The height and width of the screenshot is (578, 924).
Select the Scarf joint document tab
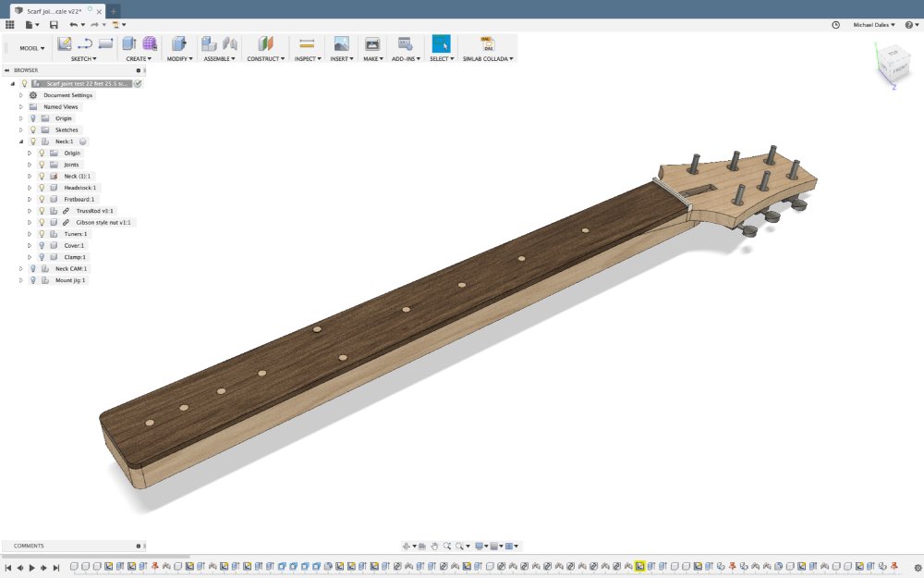[x=57, y=11]
